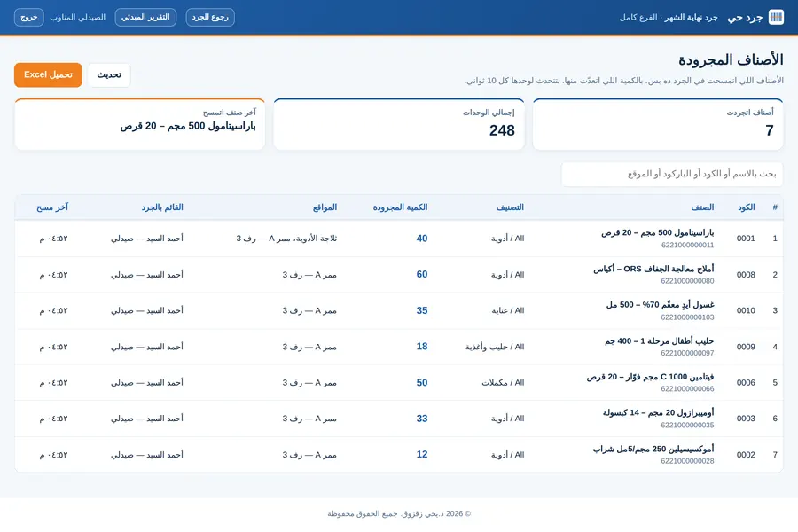Click the الكمية المجرودة column header
The height and width of the screenshot is (532, 798).
[x=400, y=207]
